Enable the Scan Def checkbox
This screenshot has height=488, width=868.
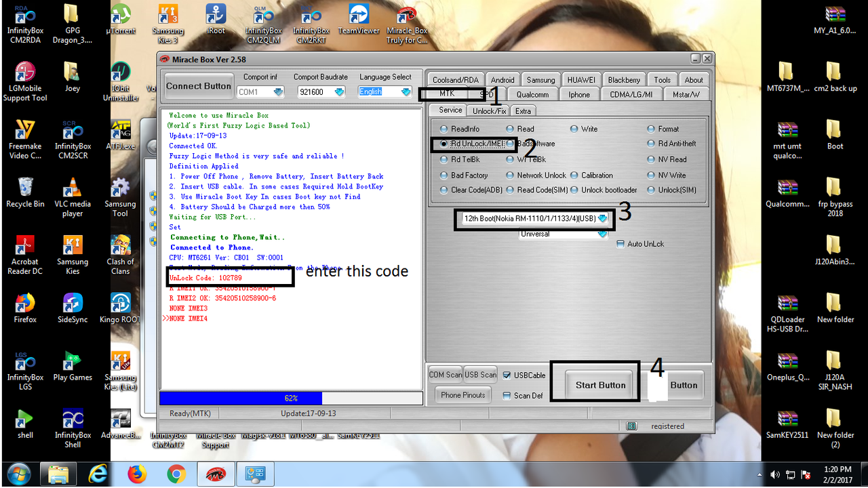click(x=507, y=396)
